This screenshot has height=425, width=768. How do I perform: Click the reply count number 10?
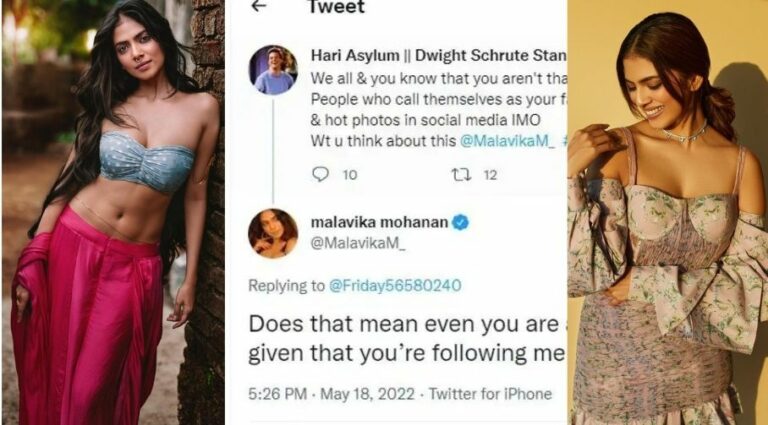click(350, 175)
